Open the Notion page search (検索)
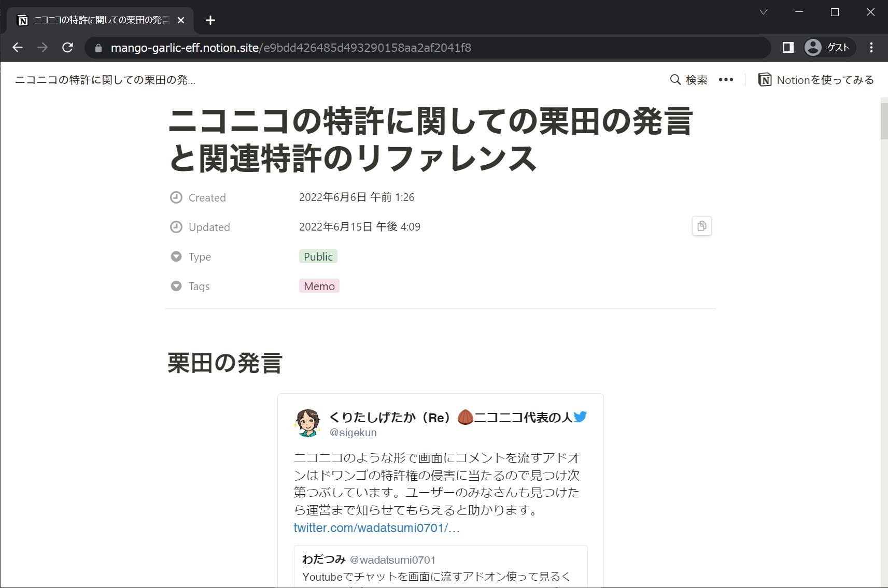The width and height of the screenshot is (888, 588). coord(689,80)
